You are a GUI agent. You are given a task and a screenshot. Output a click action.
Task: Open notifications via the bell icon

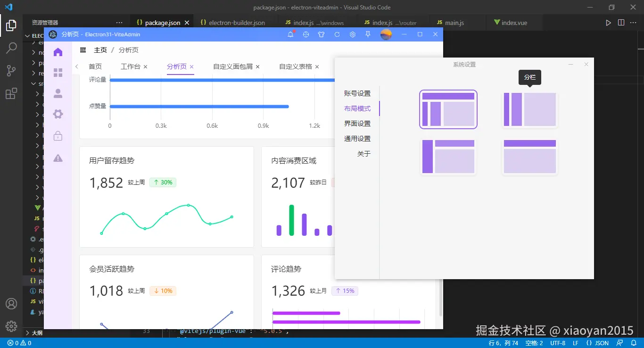click(x=291, y=34)
